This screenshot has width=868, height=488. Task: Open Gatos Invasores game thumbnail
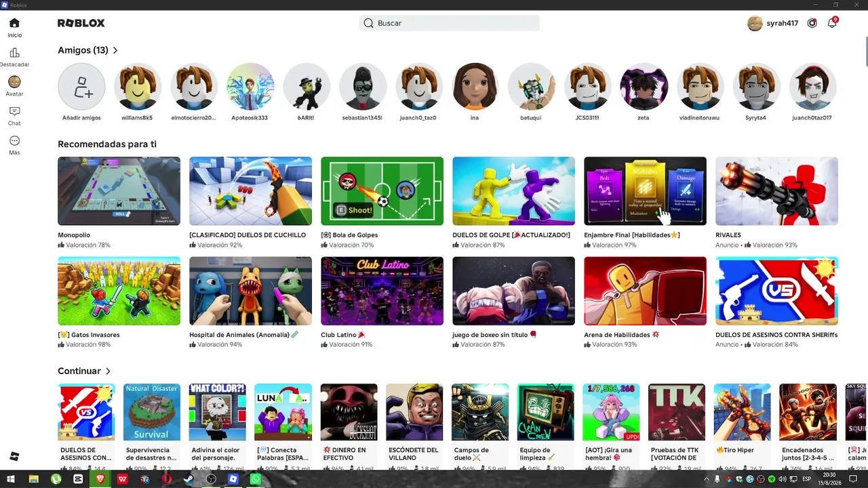pyautogui.click(x=119, y=291)
